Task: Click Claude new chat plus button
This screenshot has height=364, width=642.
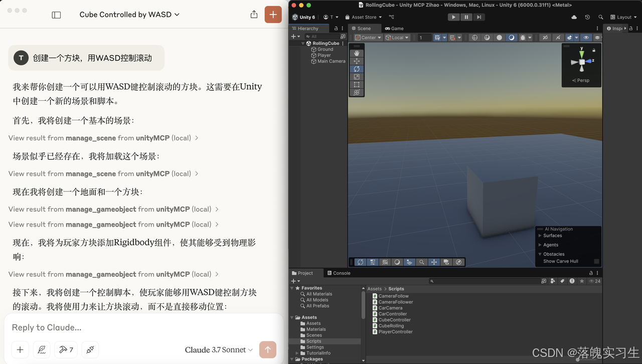Action: click(273, 15)
